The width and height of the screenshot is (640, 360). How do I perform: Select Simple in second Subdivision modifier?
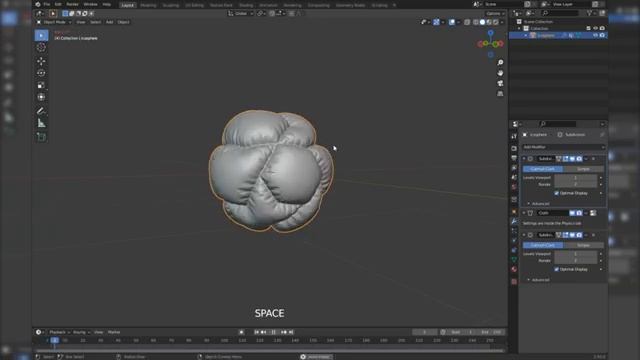(x=583, y=245)
